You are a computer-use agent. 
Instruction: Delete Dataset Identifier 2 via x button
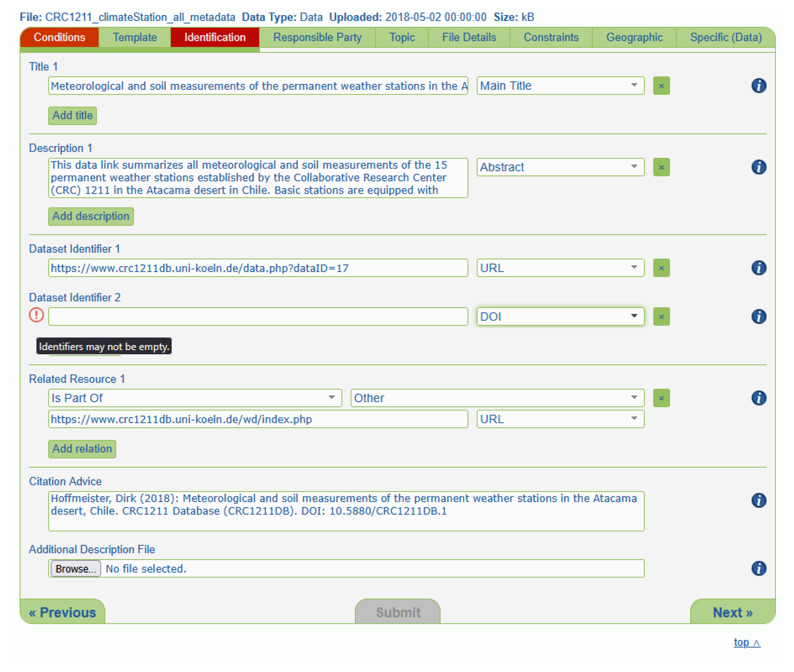[661, 317]
